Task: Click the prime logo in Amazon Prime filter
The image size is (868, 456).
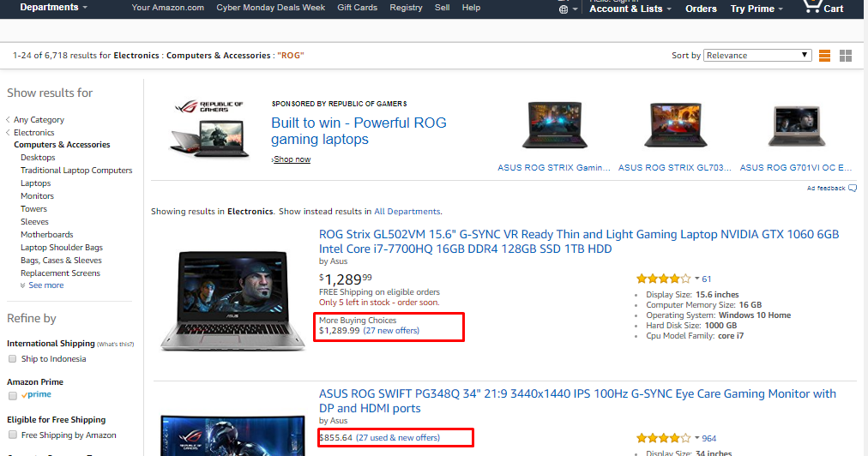Action: [x=36, y=394]
